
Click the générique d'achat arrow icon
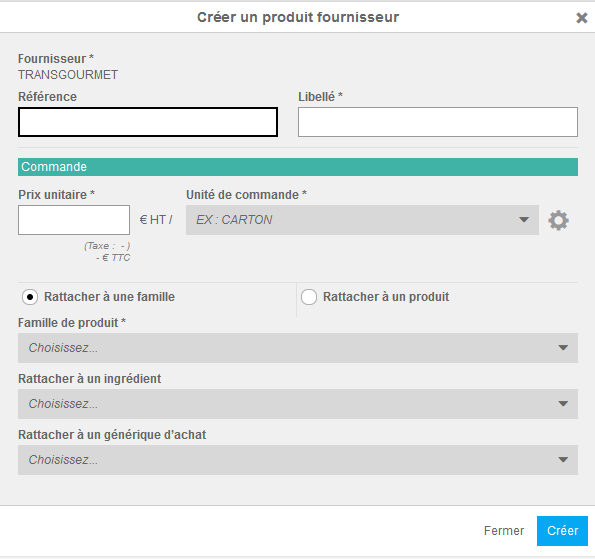coord(563,460)
